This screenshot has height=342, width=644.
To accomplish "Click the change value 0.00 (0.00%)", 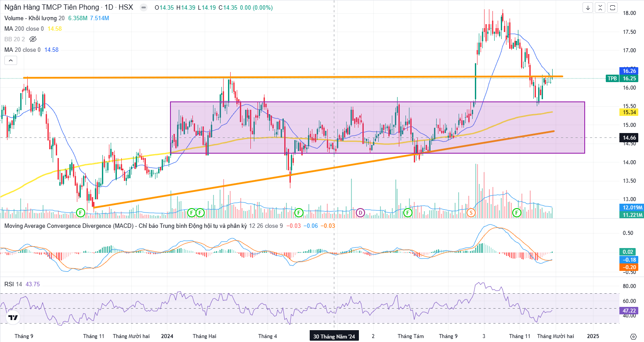I will point(256,7).
